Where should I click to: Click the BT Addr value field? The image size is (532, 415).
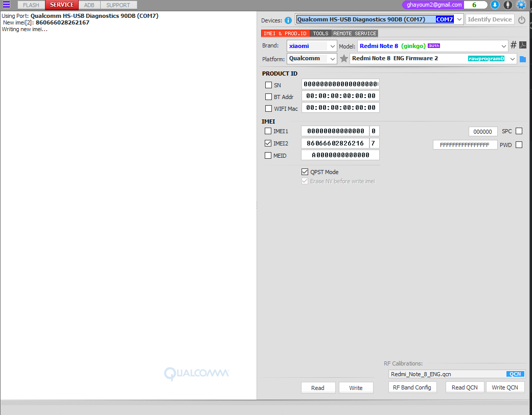(340, 96)
